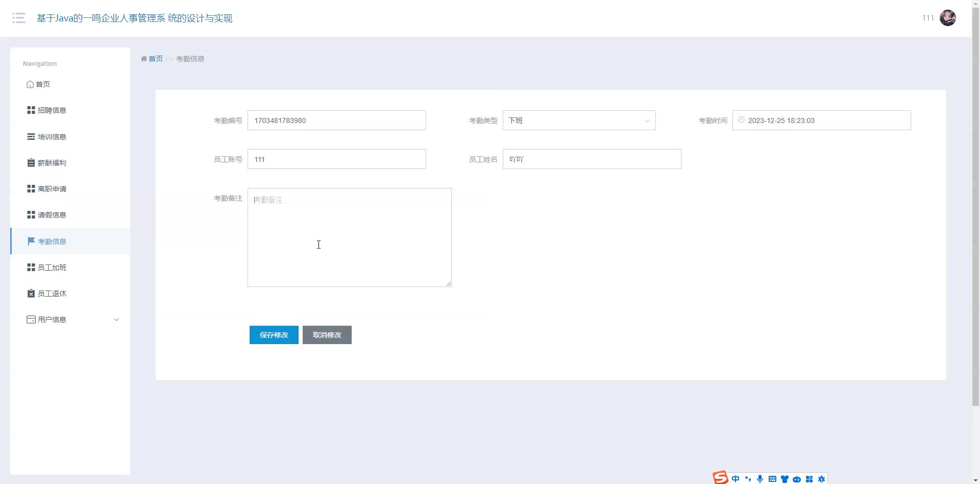Click the resize handle of the 考勤备注 textarea
This screenshot has height=484, width=980.
coord(449,284)
